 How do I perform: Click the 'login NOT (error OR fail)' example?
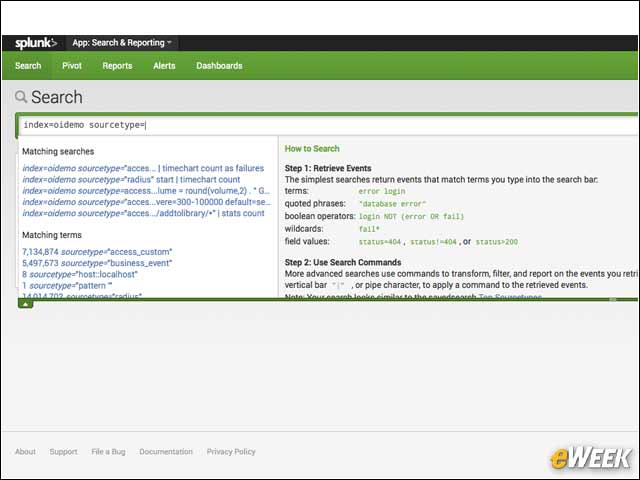(411, 216)
